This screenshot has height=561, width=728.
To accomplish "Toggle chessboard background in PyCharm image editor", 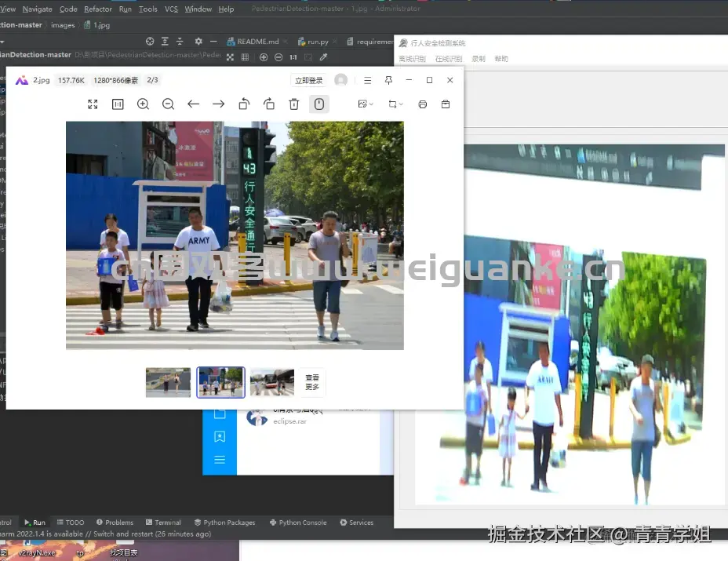I will coord(230,57).
